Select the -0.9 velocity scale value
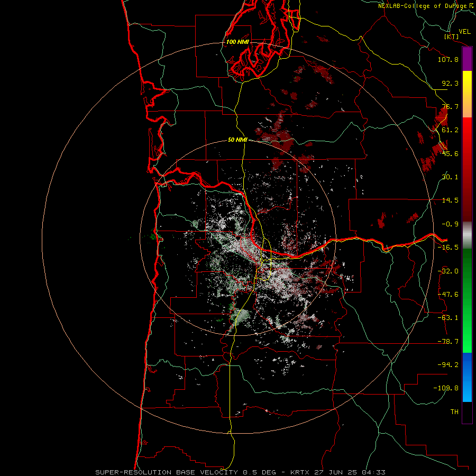This screenshot has height=476, width=476. pyautogui.click(x=450, y=224)
